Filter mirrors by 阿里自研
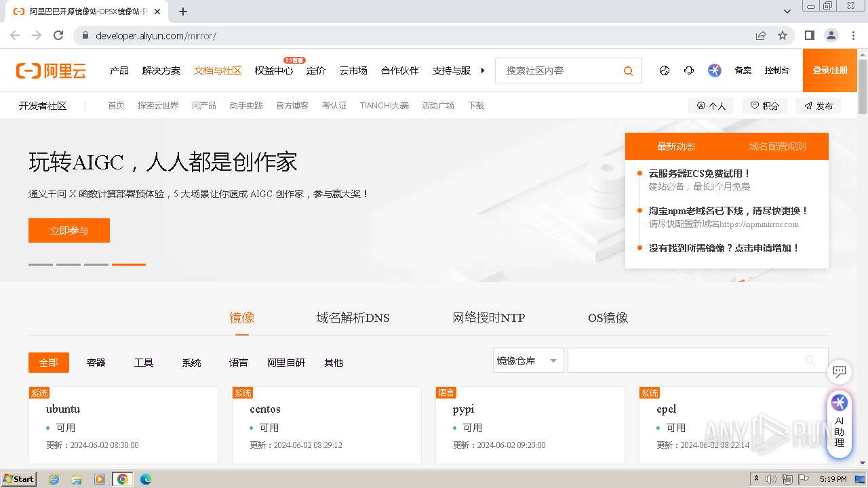Viewport: 868px width, 488px height. click(x=286, y=363)
